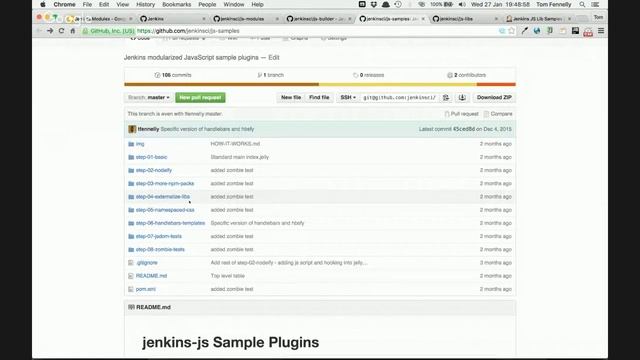Click the folder icon beside step-01-basic

[131, 157]
